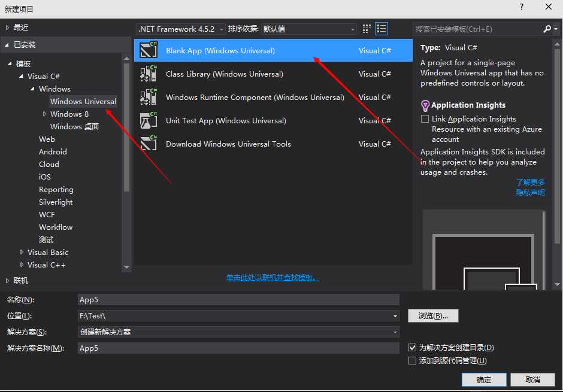Expand the 联机 section

(x=7, y=281)
